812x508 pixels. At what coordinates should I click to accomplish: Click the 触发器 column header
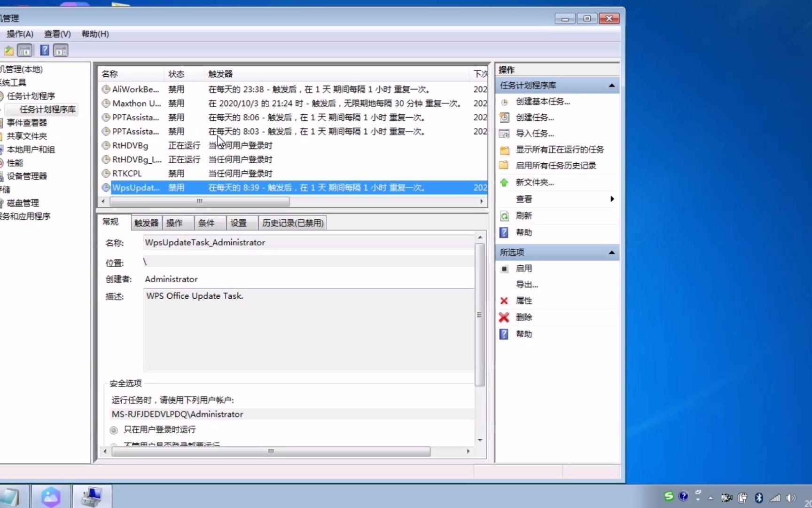point(336,74)
